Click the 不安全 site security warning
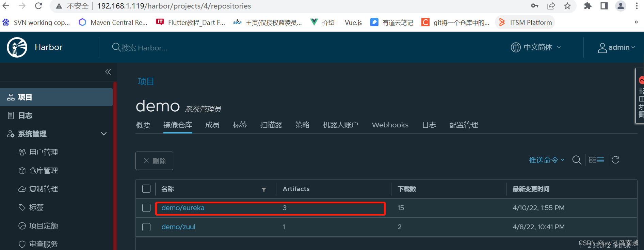 tap(72, 6)
